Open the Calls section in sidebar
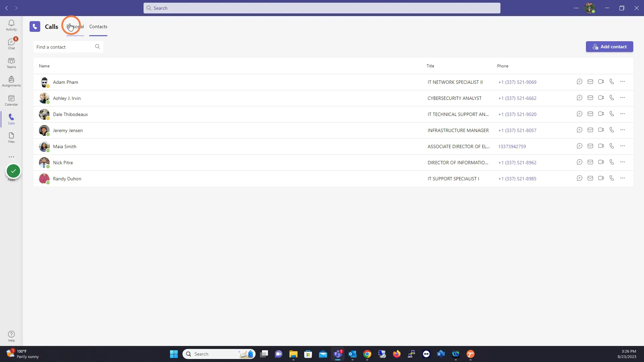This screenshot has height=362, width=644. coord(11,119)
